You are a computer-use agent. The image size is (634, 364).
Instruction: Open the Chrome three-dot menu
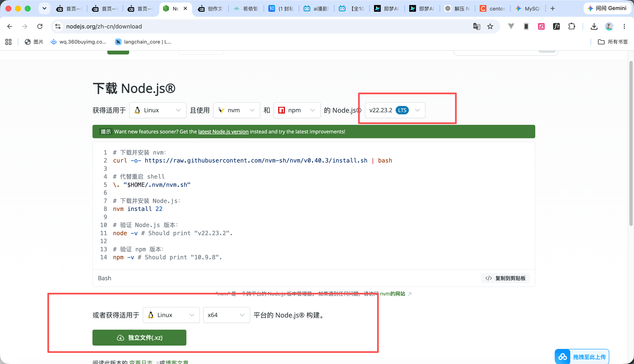[624, 26]
